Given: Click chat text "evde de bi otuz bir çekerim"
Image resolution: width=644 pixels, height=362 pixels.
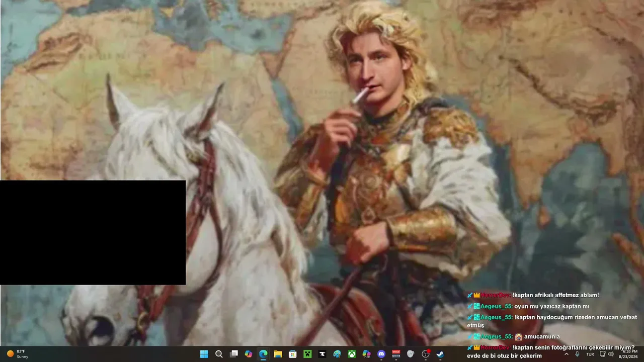Looking at the screenshot, I should tap(504, 356).
